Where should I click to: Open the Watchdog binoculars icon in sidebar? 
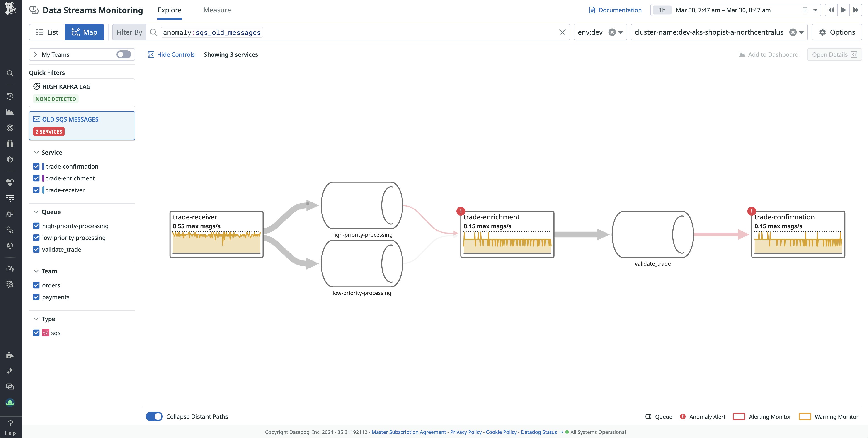[10, 143]
